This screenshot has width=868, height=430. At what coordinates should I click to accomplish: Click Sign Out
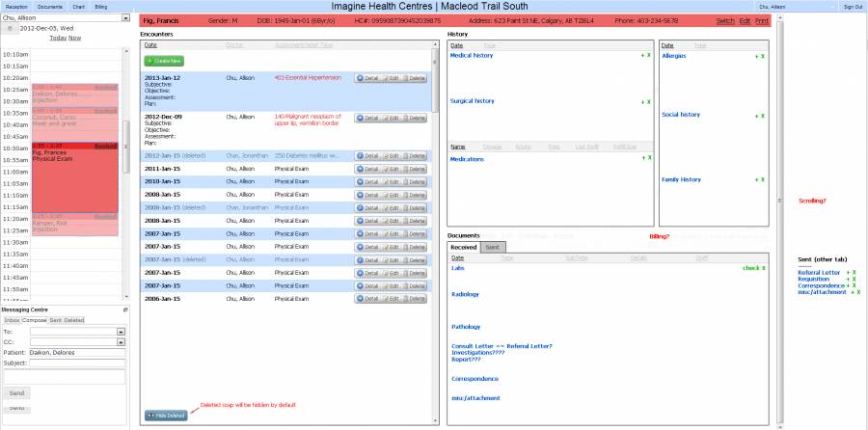pos(853,7)
